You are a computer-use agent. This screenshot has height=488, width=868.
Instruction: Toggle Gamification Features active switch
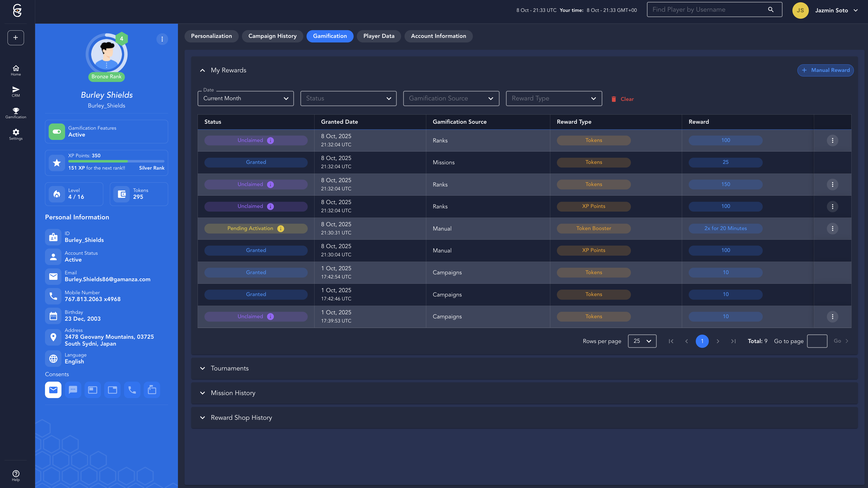coord(57,131)
